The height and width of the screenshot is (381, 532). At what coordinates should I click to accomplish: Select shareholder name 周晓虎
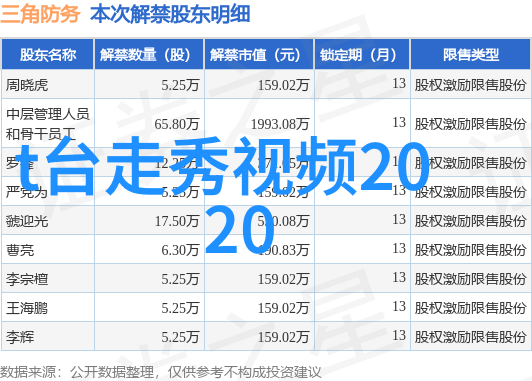tap(27, 85)
